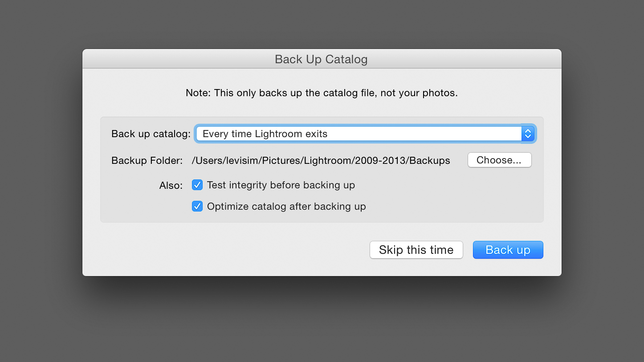This screenshot has width=644, height=362.
Task: Click the 'Back up catalog:' label
Action: (152, 134)
